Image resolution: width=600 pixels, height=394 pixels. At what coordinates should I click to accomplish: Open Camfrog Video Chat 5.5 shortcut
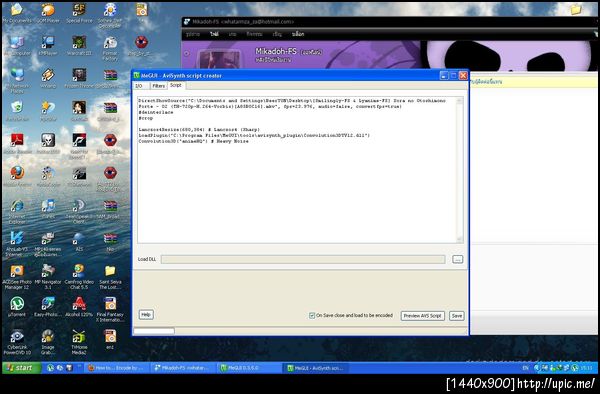[x=79, y=271]
